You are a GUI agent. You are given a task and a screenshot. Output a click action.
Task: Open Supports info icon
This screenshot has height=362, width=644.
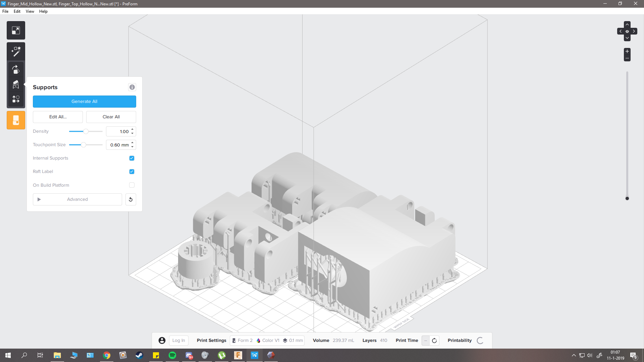(132, 87)
